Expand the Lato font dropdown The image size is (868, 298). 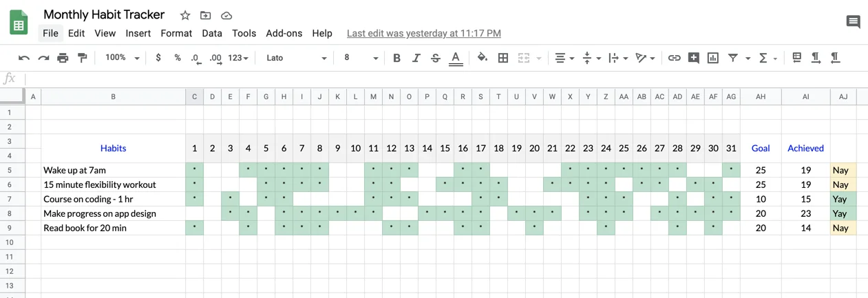point(296,58)
